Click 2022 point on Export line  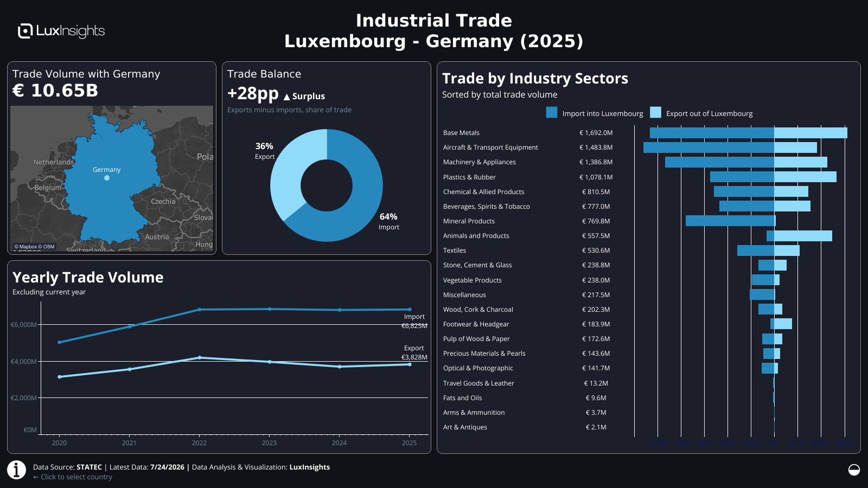click(200, 357)
